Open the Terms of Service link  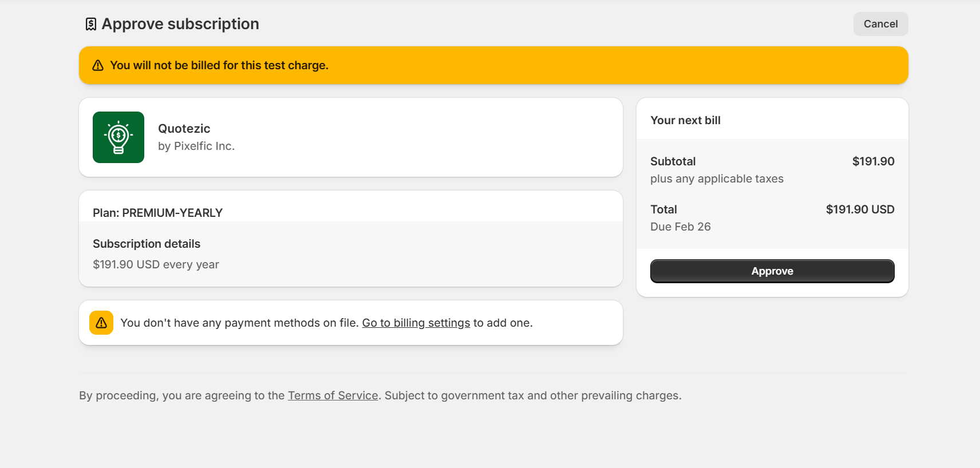tap(333, 395)
